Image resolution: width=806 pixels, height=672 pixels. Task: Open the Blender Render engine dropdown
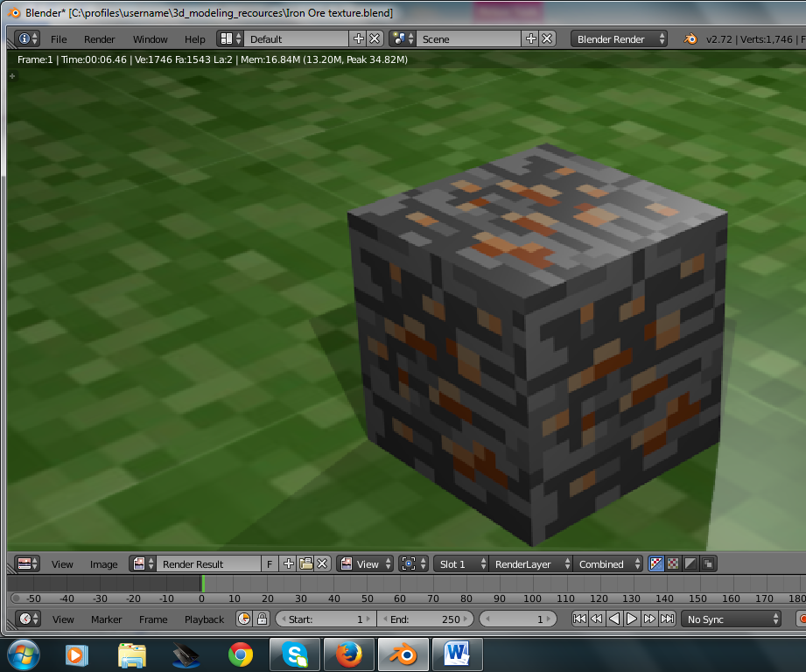click(619, 38)
